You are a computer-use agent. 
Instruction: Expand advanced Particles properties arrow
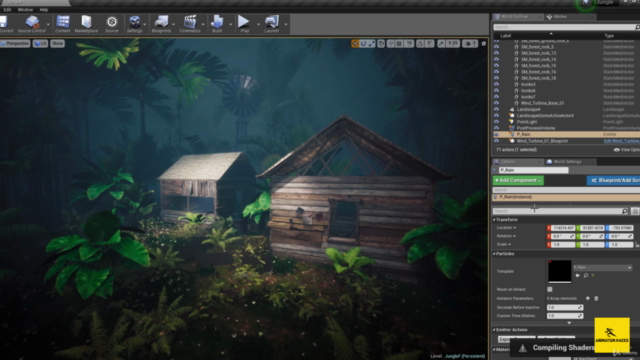569,323
